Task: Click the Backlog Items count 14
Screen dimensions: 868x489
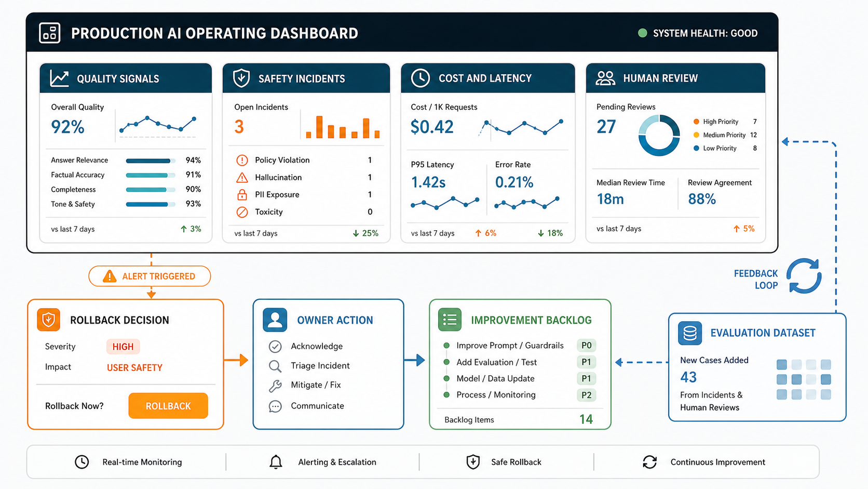Action: pyautogui.click(x=586, y=419)
